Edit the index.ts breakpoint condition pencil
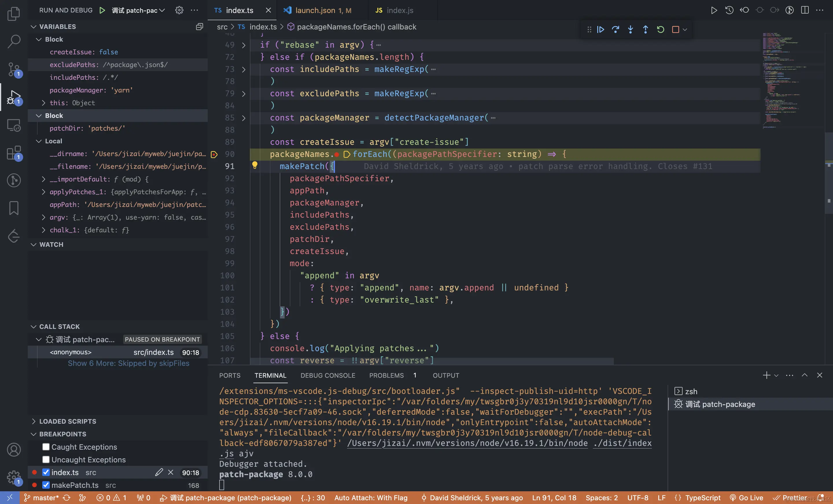833x504 pixels. (159, 472)
